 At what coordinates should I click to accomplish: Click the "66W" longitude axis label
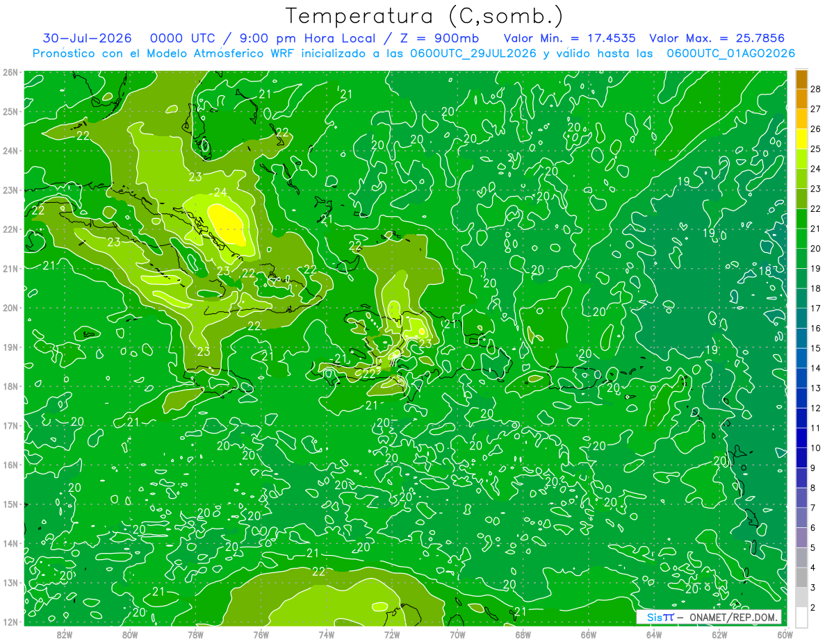589,634
